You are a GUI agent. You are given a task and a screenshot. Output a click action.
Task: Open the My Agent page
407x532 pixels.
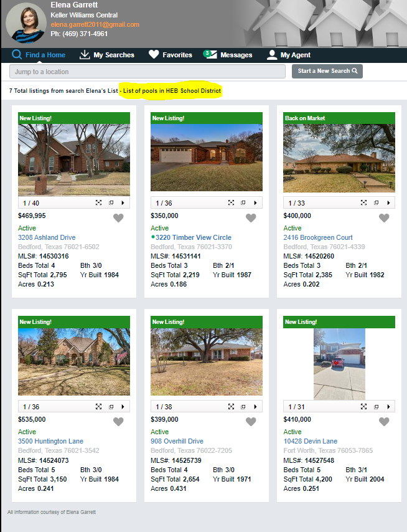click(288, 55)
